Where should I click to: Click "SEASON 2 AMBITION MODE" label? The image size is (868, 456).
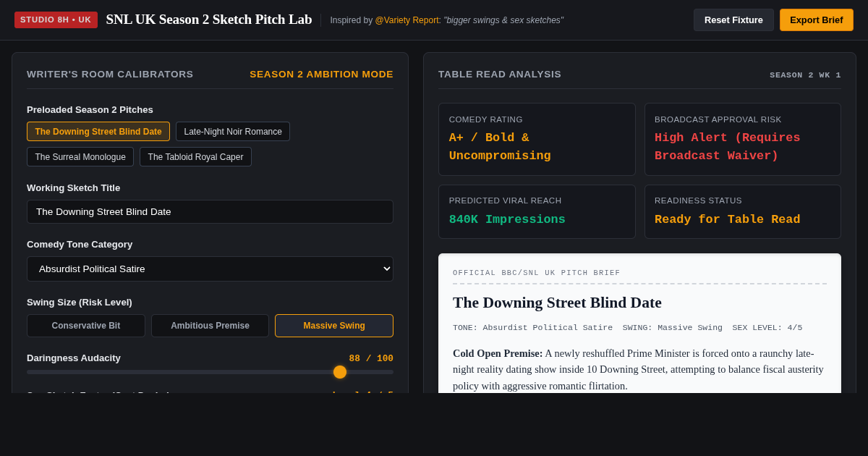coord(321,75)
